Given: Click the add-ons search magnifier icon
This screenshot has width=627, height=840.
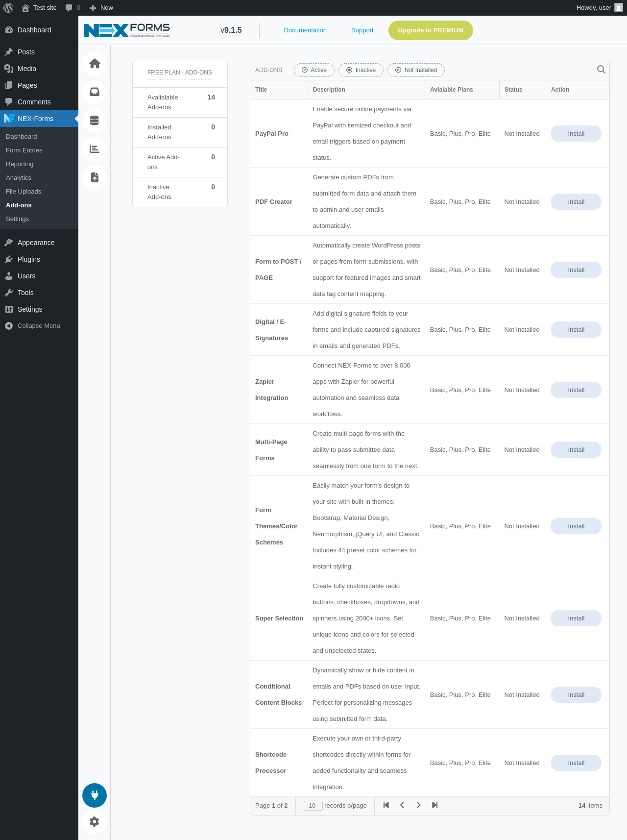Looking at the screenshot, I should [x=601, y=70].
